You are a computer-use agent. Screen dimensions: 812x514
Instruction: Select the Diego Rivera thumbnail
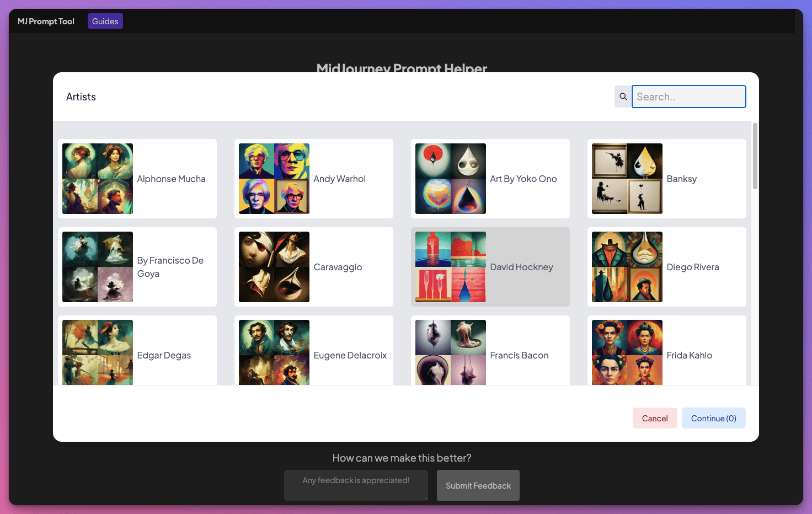[627, 267]
